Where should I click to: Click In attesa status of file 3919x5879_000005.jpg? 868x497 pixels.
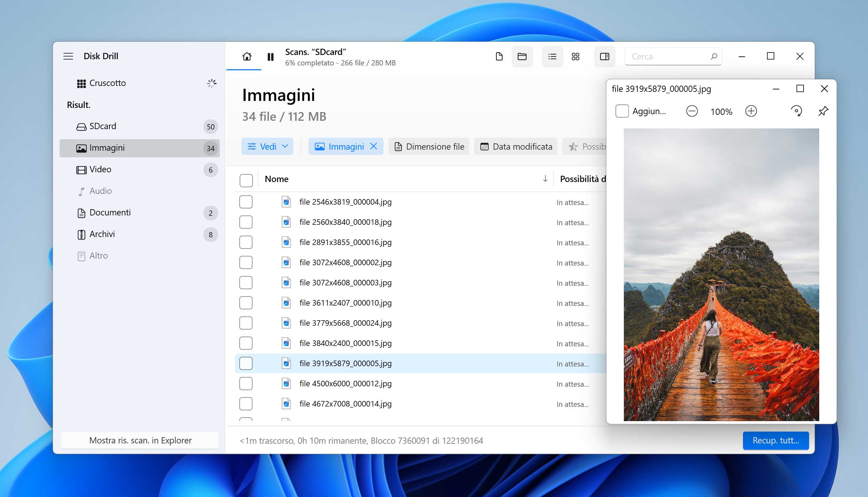(572, 364)
